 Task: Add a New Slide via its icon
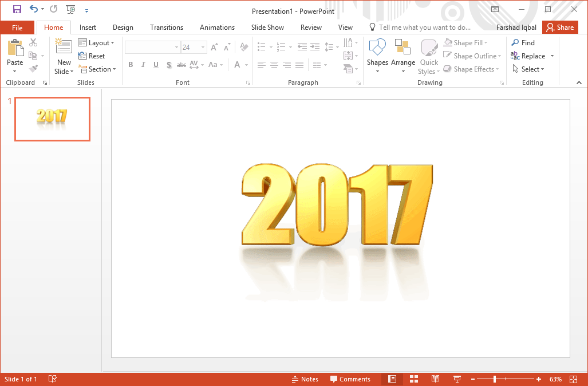(64, 47)
